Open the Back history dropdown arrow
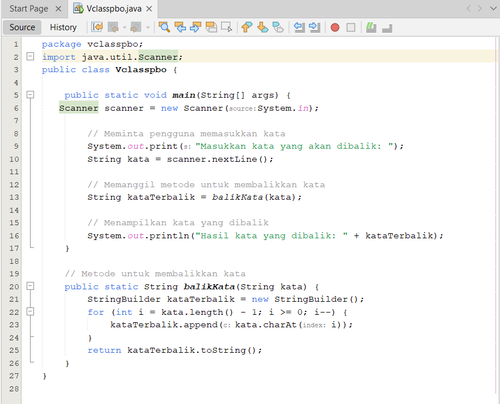500x404 pixels. click(x=125, y=27)
